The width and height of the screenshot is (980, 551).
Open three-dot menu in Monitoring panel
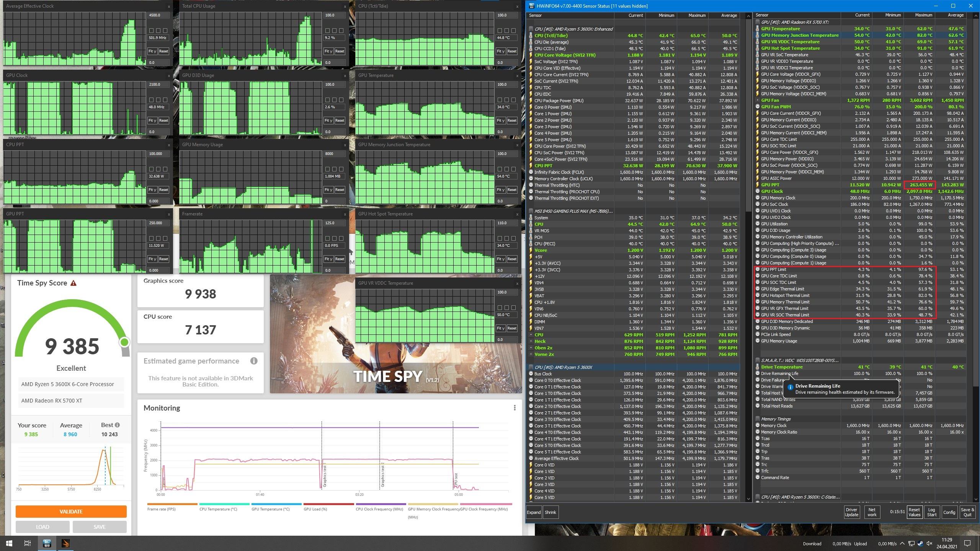(514, 408)
